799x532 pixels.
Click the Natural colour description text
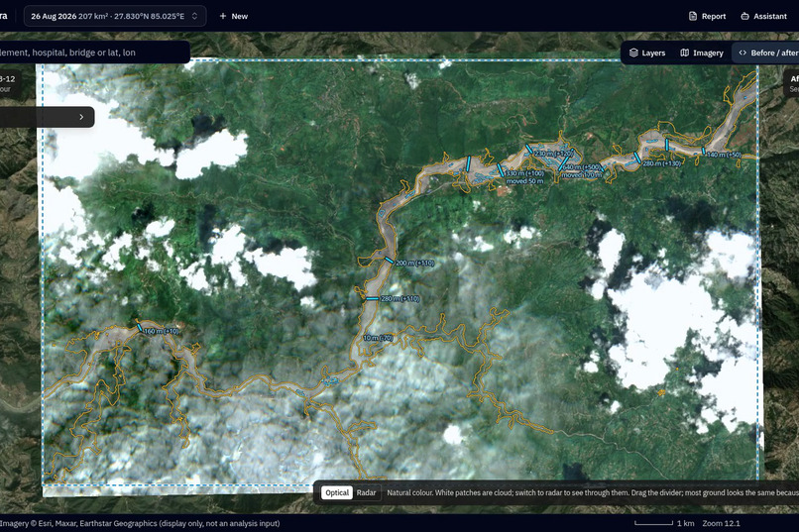point(593,492)
